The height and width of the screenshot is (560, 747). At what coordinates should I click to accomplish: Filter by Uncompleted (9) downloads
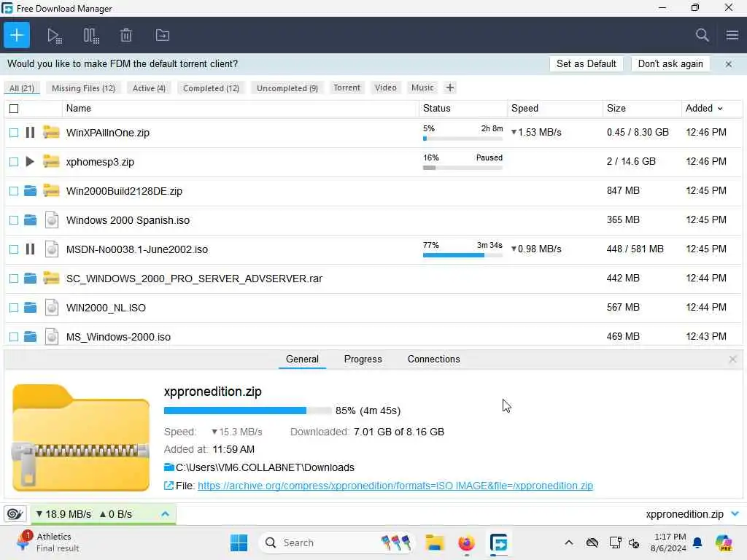tap(287, 88)
